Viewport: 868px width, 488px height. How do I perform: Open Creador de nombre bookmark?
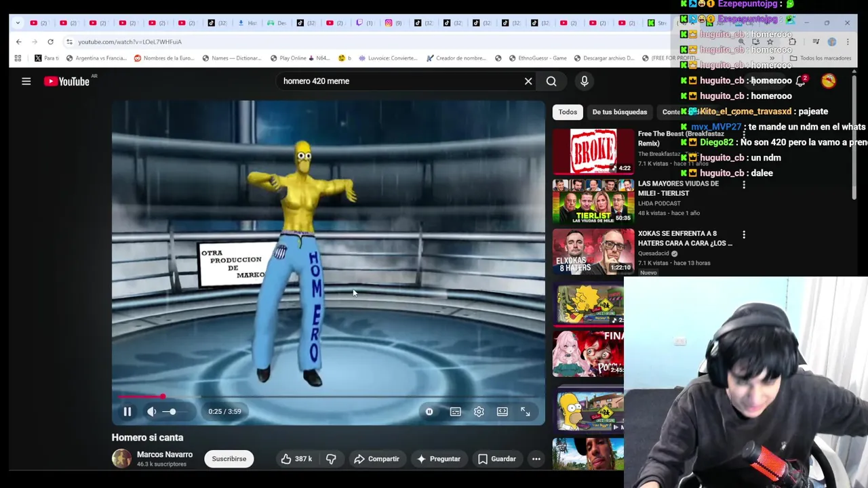pos(456,58)
